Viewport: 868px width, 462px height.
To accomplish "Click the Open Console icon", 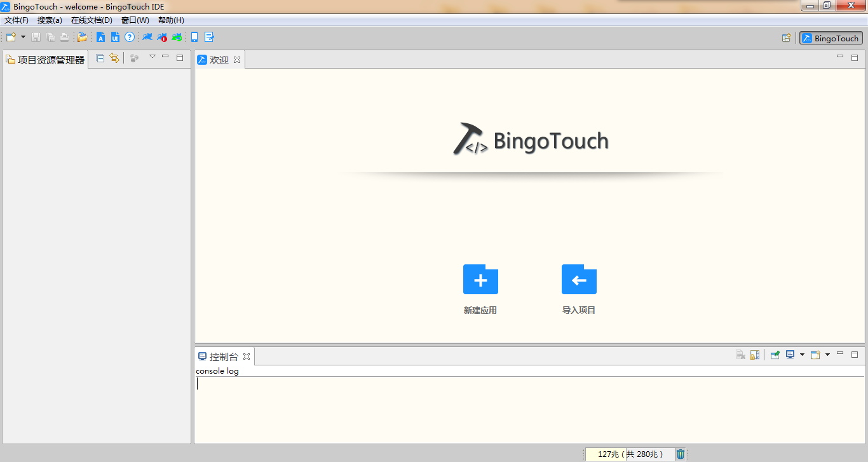I will [815, 355].
